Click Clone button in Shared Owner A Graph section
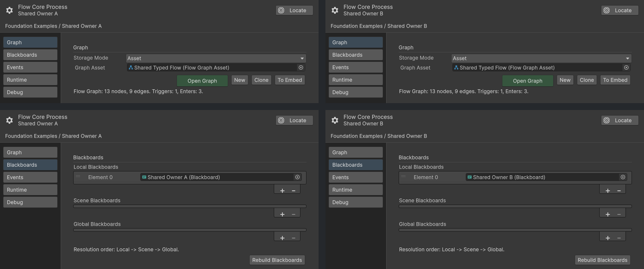The image size is (644, 269). (x=261, y=80)
